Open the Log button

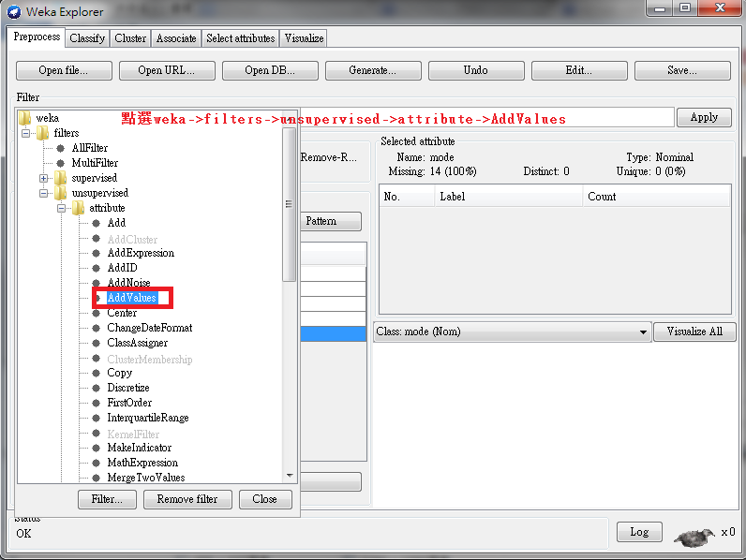639,532
